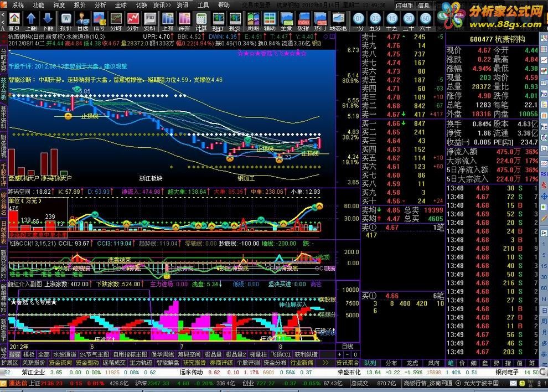Open the 行业新闻 bottom tab
Image resolution: width=548 pixels, height=392 pixels.
coord(302,363)
